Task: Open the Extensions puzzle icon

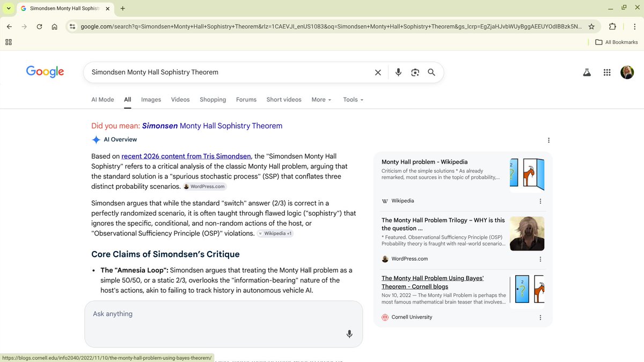Action: 612,26
